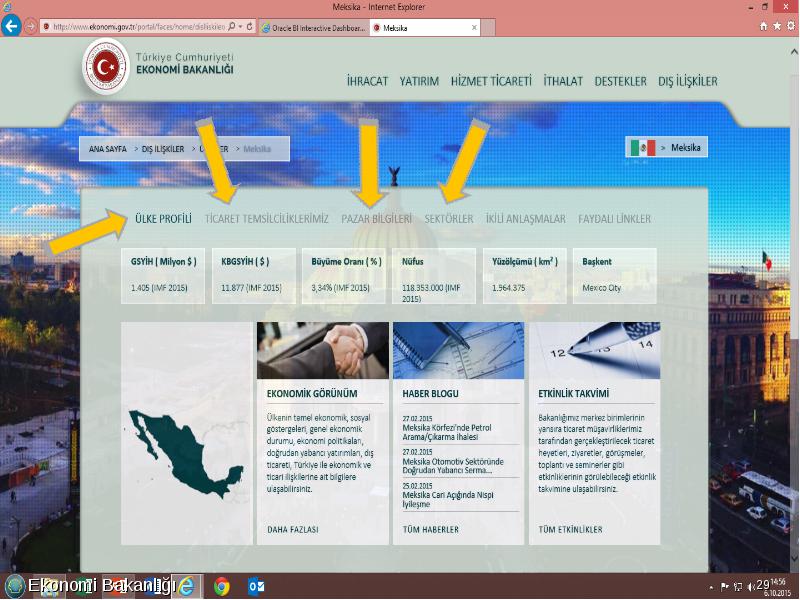The image size is (800, 600).
Task: Open the favorites star icon
Action: click(777, 26)
